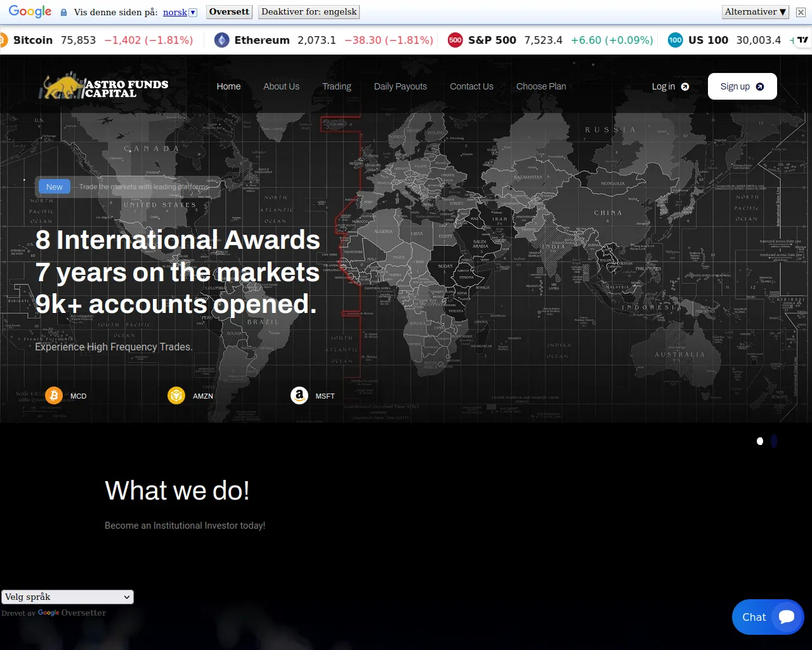Click the red S&P 500 badge icon
The width and height of the screenshot is (812, 650).
pyautogui.click(x=455, y=40)
